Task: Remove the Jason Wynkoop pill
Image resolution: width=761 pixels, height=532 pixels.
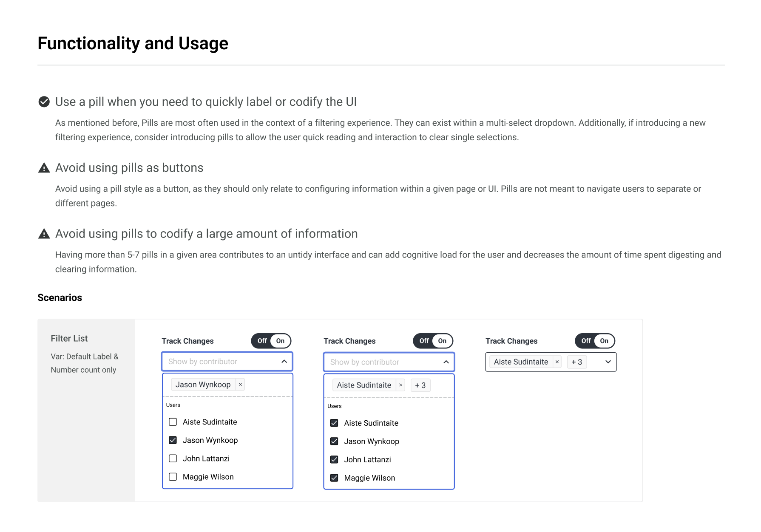Action: click(240, 385)
